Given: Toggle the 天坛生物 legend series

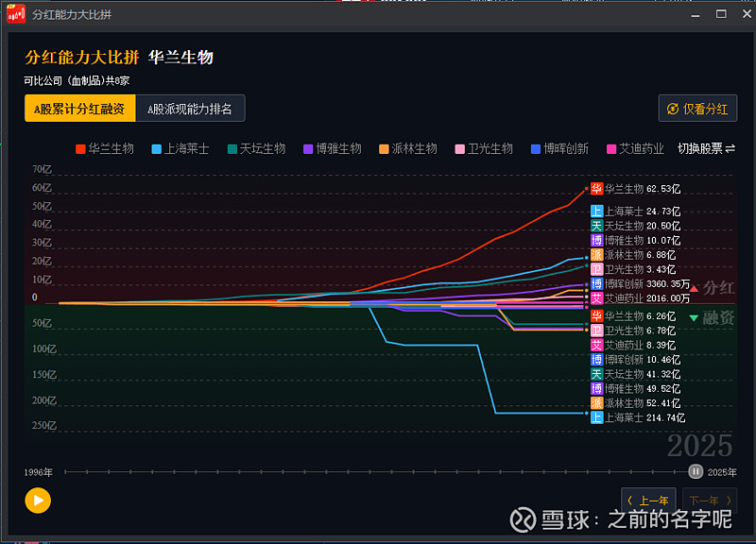Looking at the screenshot, I should (256, 149).
